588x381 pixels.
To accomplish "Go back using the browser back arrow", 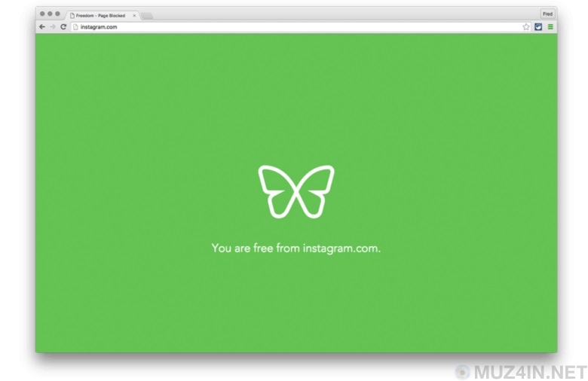I will pyautogui.click(x=42, y=26).
